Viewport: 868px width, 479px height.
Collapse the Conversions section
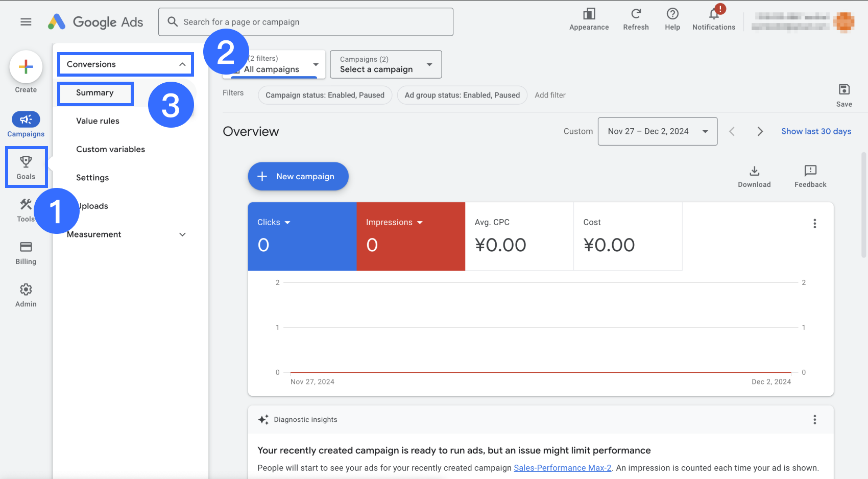(182, 64)
